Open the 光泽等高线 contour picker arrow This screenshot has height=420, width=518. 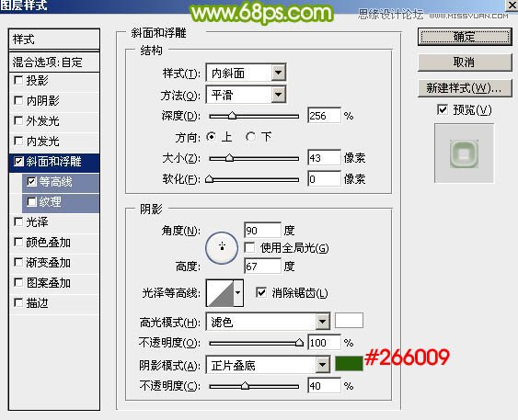pyautogui.click(x=238, y=292)
